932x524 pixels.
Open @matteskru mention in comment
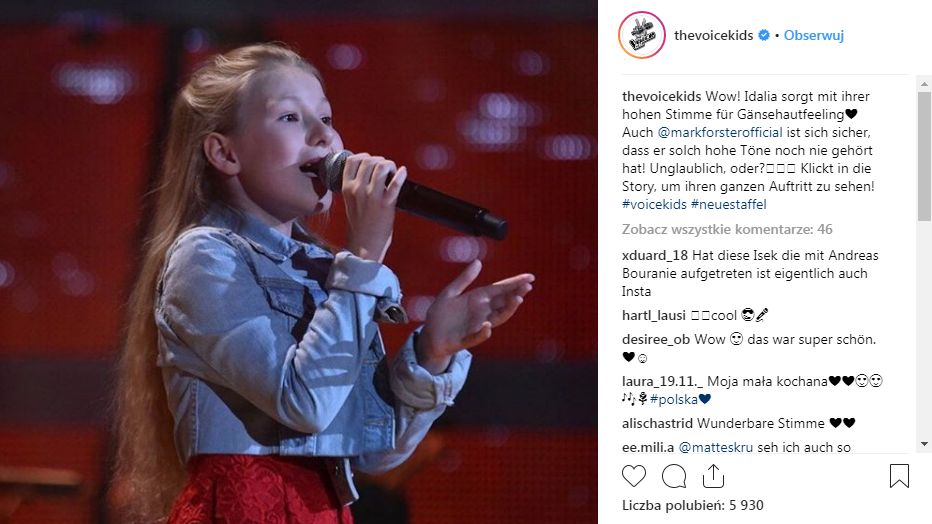coord(716,447)
